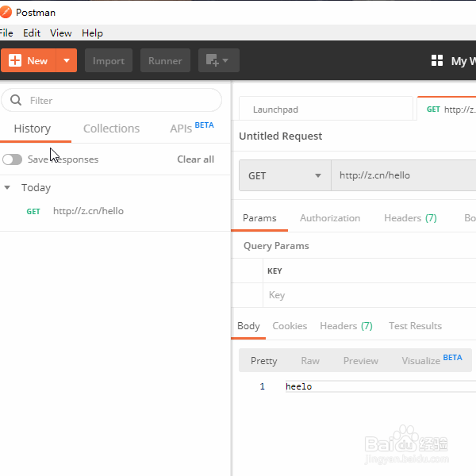
Task: Click the search magnifier icon in Filter
Action: 16,100
